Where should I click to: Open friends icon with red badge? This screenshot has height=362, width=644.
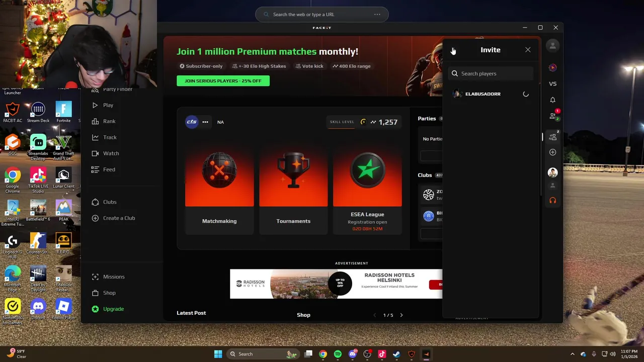[x=553, y=116]
